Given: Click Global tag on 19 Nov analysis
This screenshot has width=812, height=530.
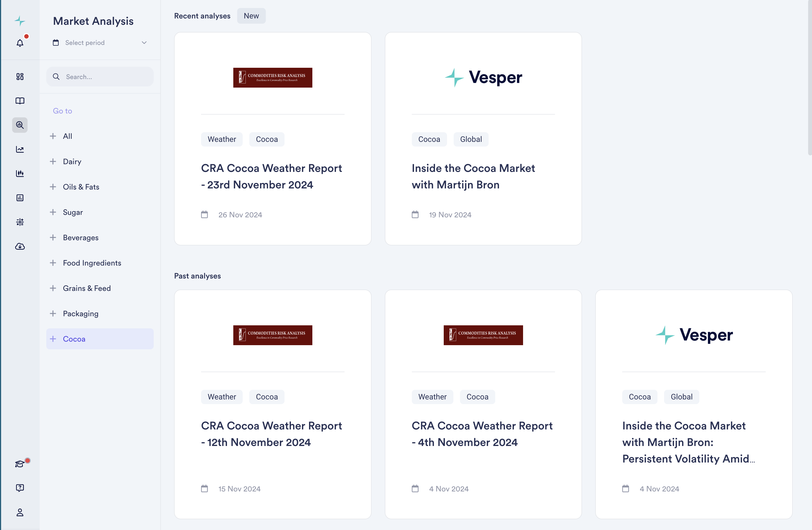Looking at the screenshot, I should coord(471,139).
